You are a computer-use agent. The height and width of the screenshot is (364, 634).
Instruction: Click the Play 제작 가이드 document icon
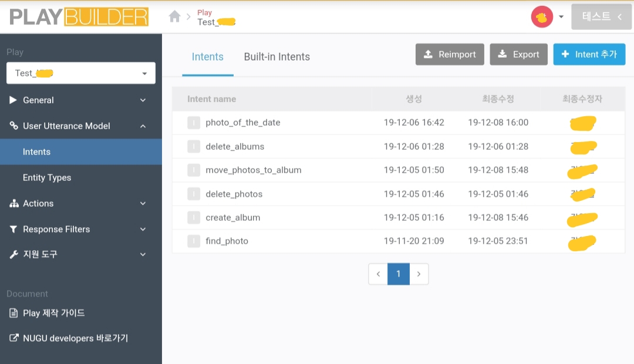pyautogui.click(x=14, y=313)
